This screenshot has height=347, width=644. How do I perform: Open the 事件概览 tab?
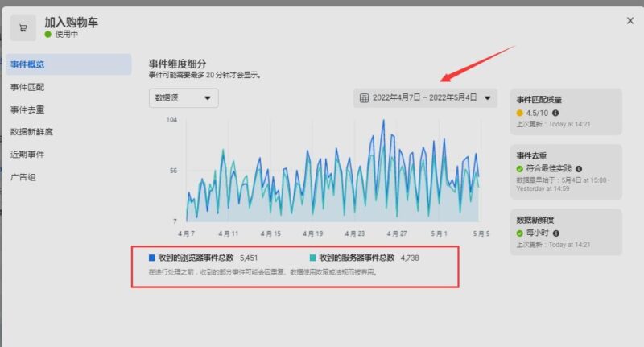click(x=68, y=64)
